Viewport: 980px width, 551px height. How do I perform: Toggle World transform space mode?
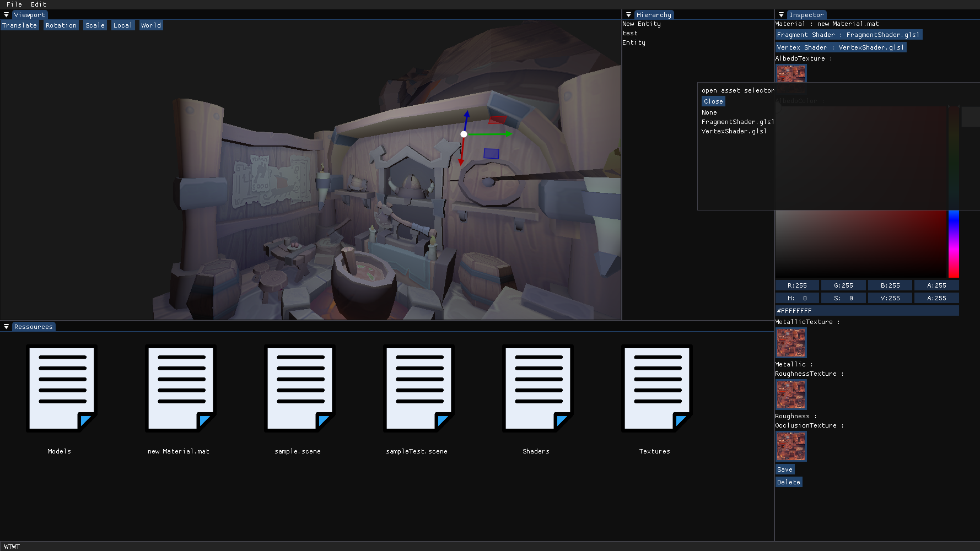(x=151, y=25)
